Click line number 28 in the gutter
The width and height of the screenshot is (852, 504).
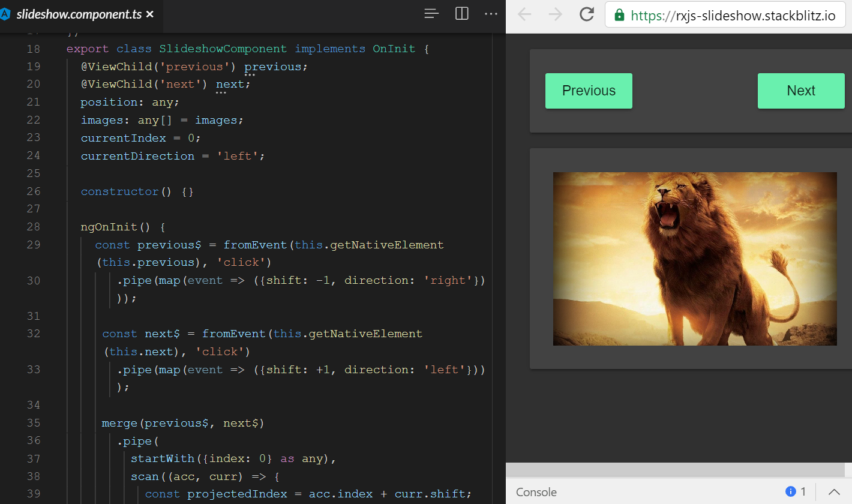click(34, 227)
